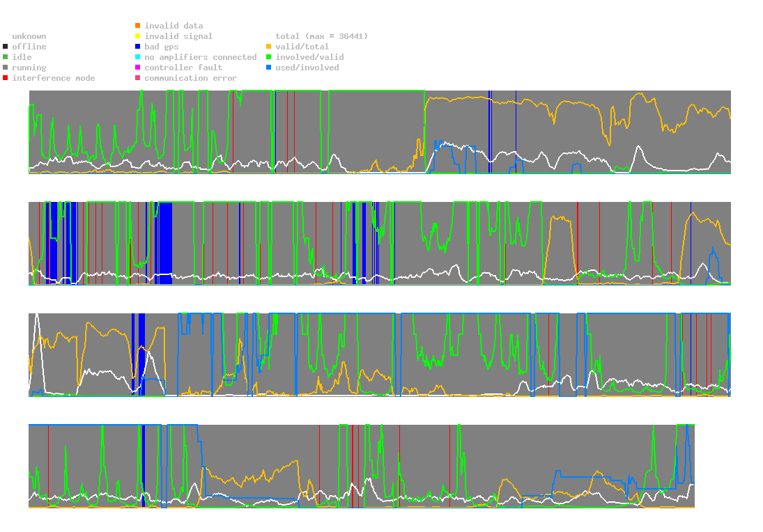Click the 'unknown' legend label
The width and height of the screenshot is (763, 532).
pyautogui.click(x=29, y=36)
